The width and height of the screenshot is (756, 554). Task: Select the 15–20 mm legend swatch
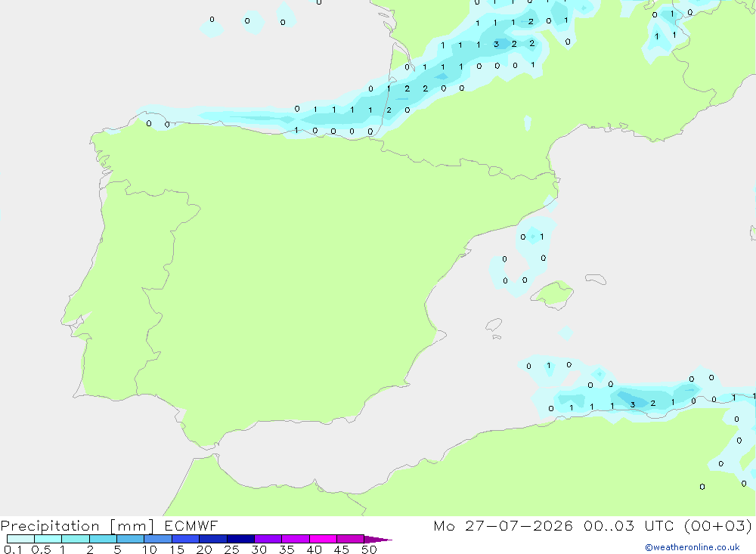tap(186, 539)
